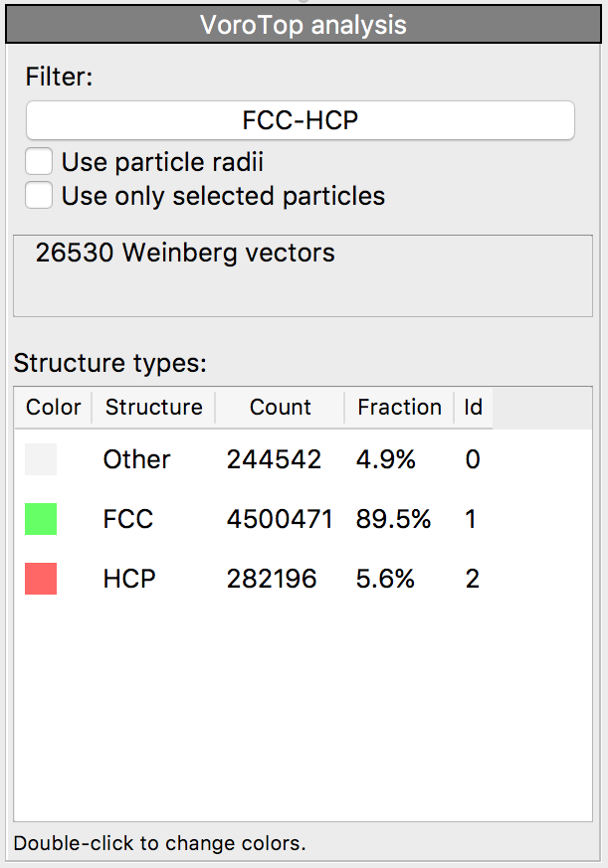The image size is (608, 868).
Task: Click FCC count value 4500471
Action: (x=280, y=519)
